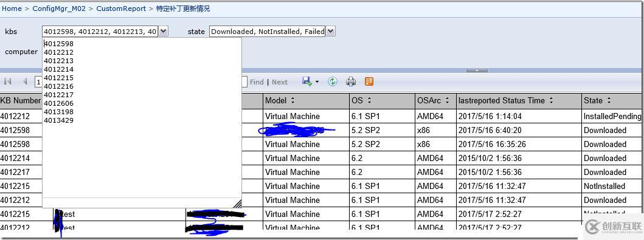Click the Find link

[x=257, y=82]
